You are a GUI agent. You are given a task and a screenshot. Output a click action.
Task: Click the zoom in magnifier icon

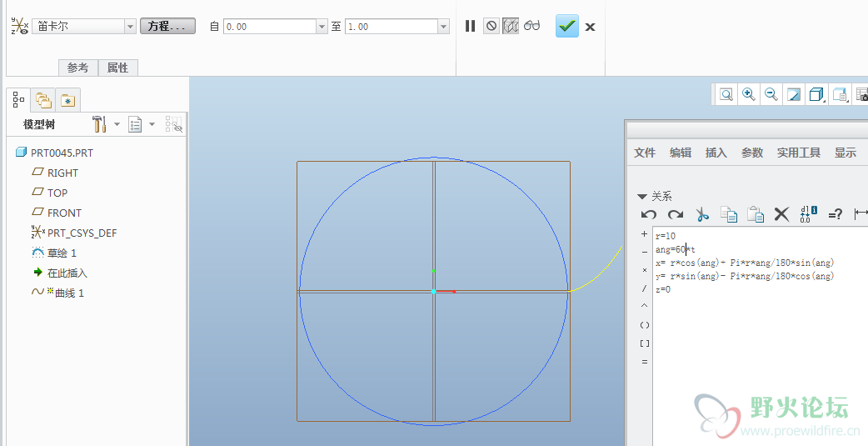(749, 94)
